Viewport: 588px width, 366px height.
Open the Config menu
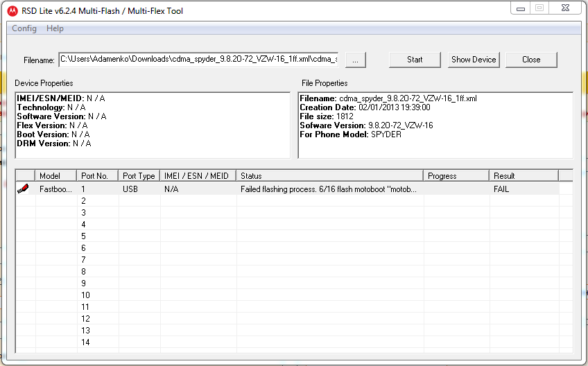(x=24, y=28)
